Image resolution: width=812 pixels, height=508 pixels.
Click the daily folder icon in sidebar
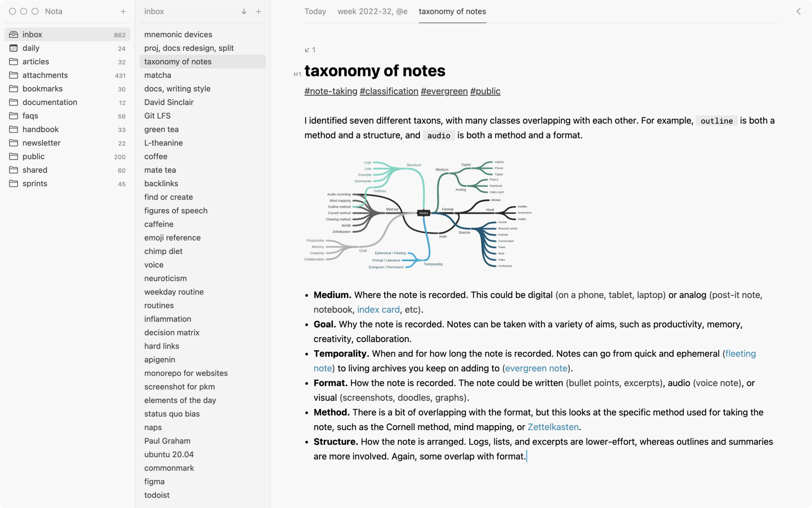[14, 48]
